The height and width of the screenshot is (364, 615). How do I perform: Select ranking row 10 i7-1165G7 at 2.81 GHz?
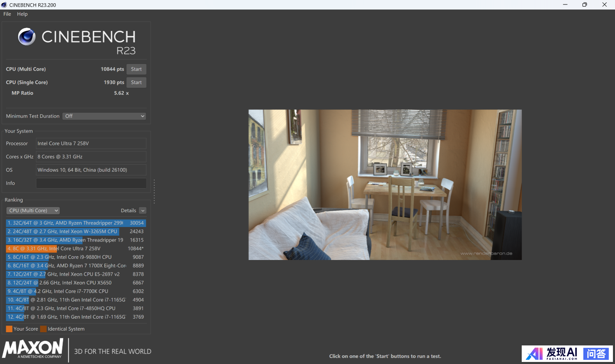point(76,300)
